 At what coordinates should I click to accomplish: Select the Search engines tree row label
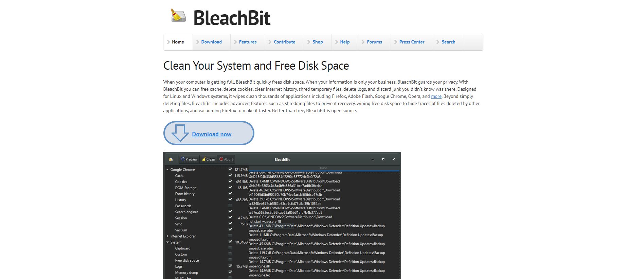pos(186,212)
